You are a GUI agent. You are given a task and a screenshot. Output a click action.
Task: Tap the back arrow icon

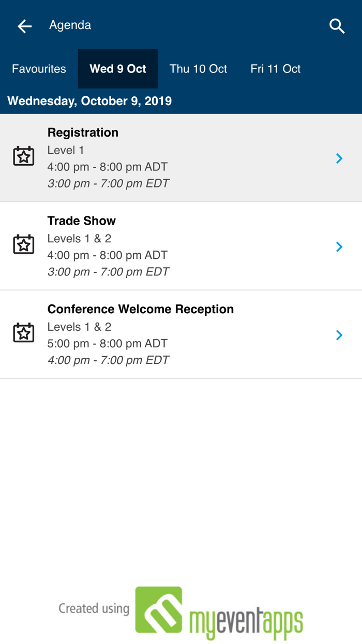24,26
